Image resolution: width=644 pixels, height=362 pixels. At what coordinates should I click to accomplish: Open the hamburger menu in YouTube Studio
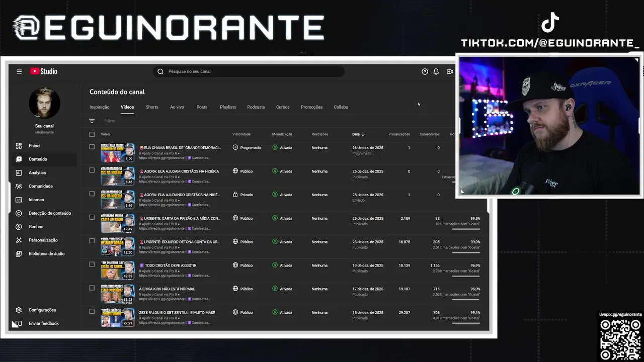coord(19,71)
